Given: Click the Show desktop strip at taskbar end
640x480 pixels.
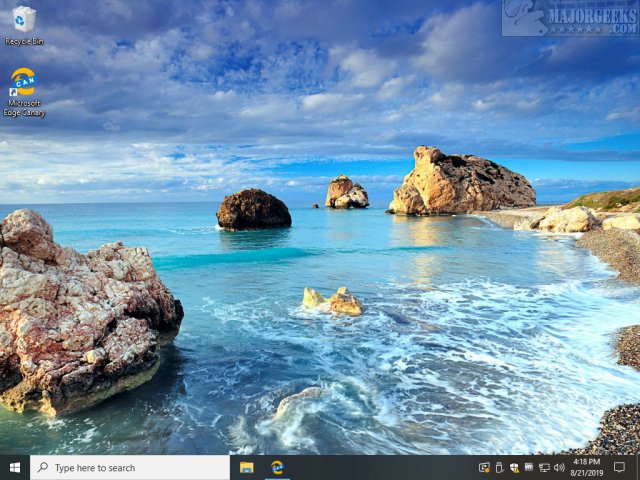Looking at the screenshot, I should (638, 467).
